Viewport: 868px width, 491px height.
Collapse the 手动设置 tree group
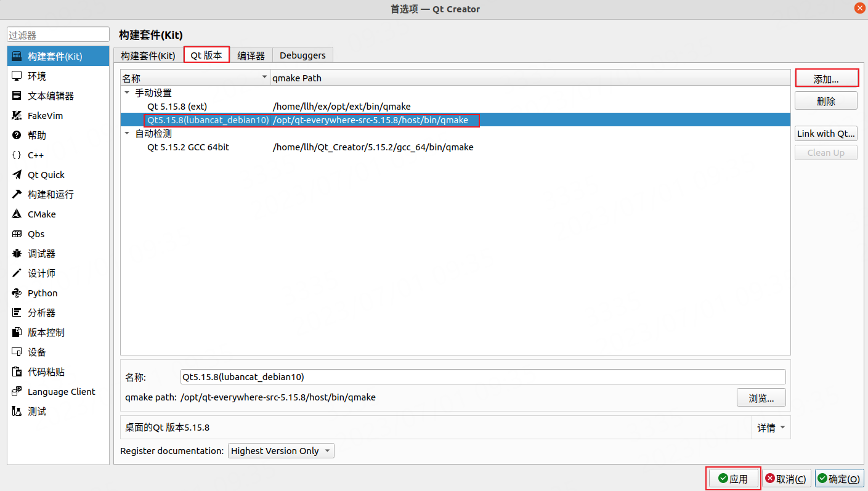128,93
